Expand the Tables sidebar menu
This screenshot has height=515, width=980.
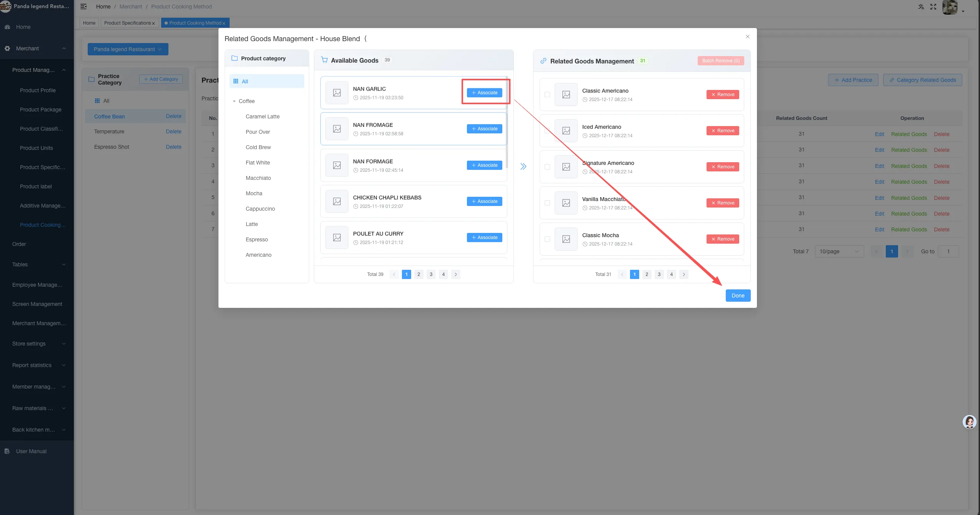point(37,264)
